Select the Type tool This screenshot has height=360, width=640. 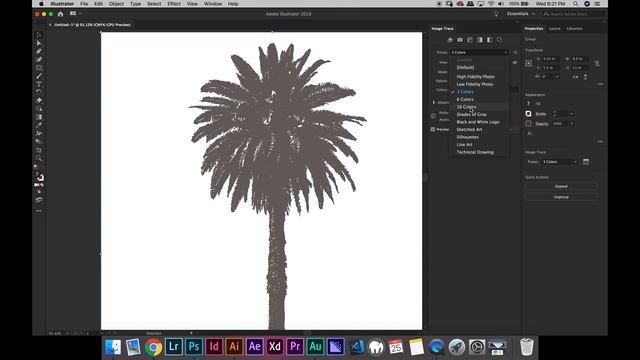[39, 84]
